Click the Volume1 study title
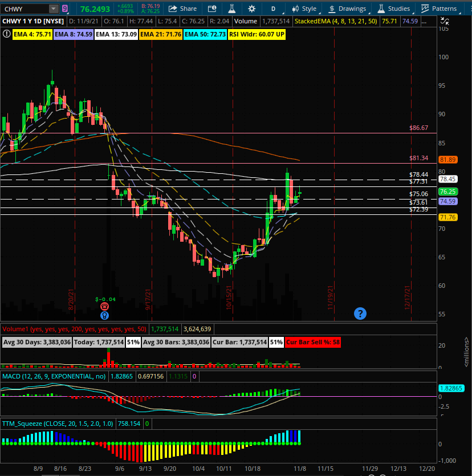This screenshot has width=472, height=476. [x=74, y=329]
